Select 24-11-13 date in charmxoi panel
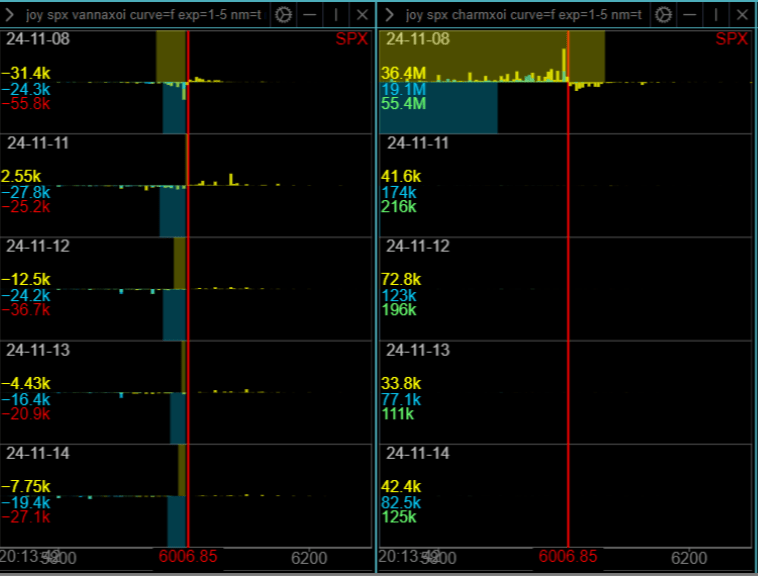Screen dimensions: 758x576 [x=418, y=350]
